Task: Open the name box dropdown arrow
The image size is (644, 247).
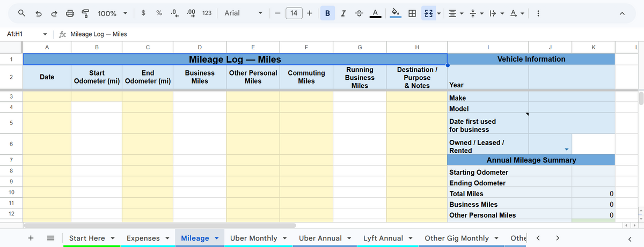Action: tap(45, 34)
